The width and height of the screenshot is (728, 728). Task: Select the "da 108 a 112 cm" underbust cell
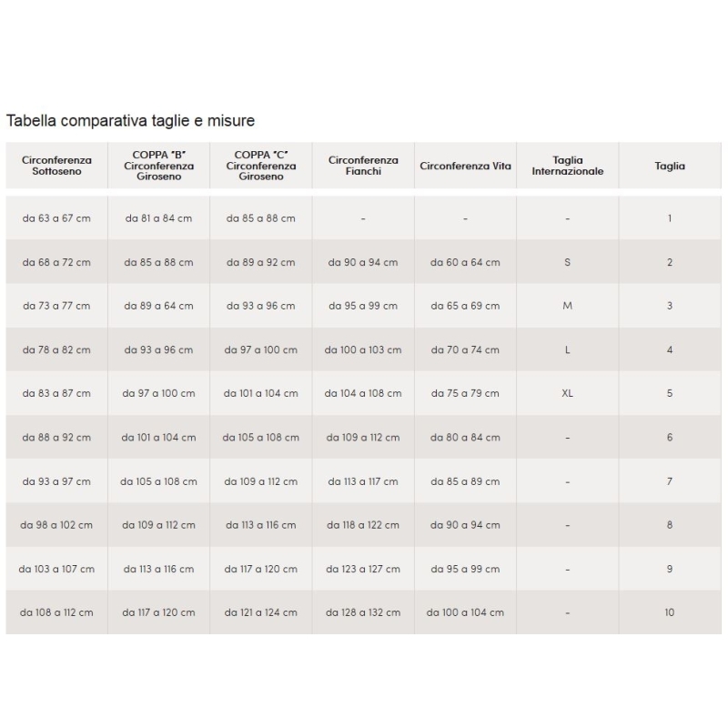coord(56,612)
